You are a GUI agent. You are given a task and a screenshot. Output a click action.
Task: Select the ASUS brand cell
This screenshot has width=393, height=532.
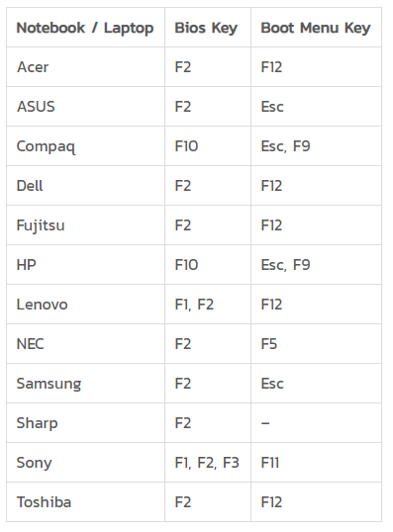(x=85, y=107)
